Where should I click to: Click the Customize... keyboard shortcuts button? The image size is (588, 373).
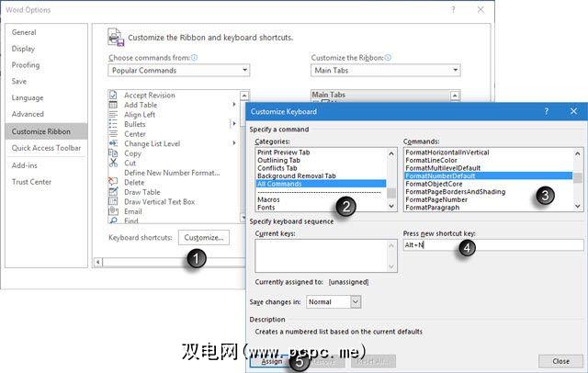pos(204,237)
